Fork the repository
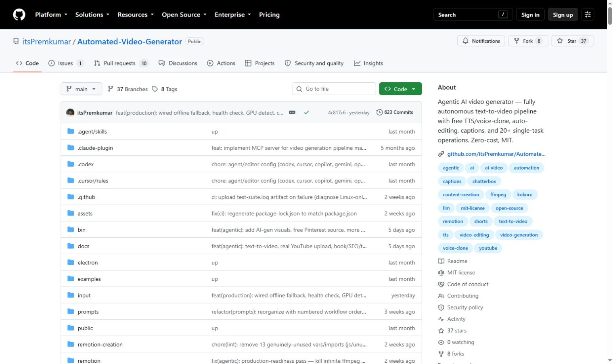The height and width of the screenshot is (364, 613). [x=528, y=41]
